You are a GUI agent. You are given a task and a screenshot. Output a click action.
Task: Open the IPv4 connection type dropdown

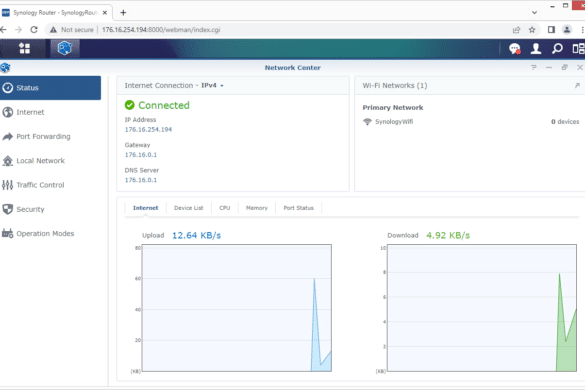(x=212, y=85)
